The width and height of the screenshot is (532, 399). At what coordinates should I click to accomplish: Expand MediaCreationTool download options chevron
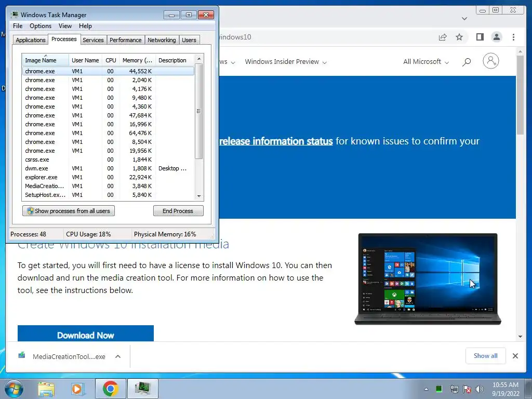pyautogui.click(x=118, y=356)
